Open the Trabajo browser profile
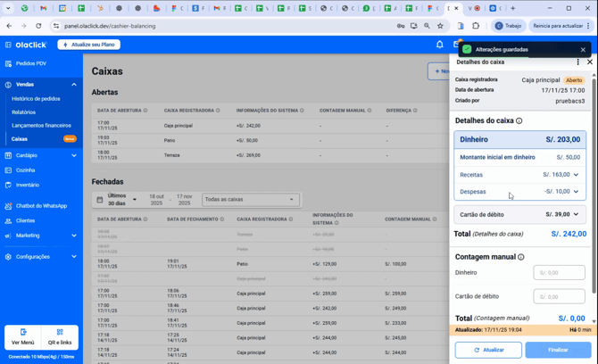Screen dimensions: 598x364 508,26
